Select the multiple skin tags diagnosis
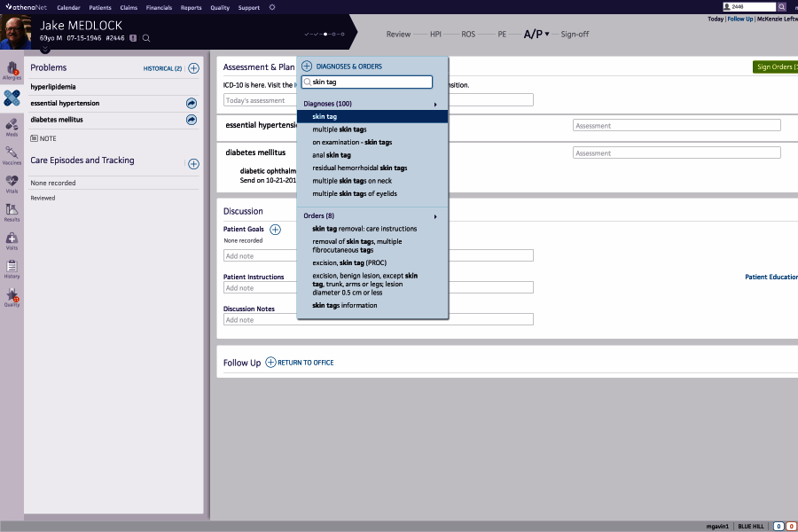 pyautogui.click(x=340, y=129)
